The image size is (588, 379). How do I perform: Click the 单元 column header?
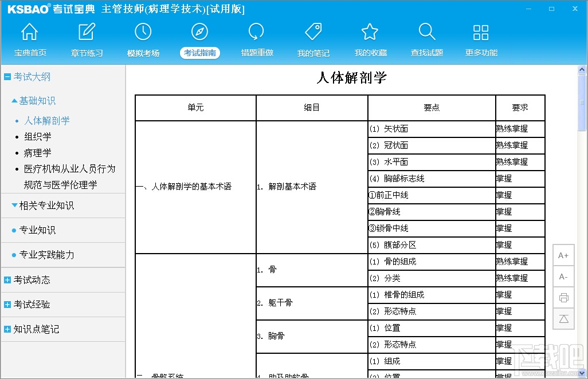tap(195, 108)
